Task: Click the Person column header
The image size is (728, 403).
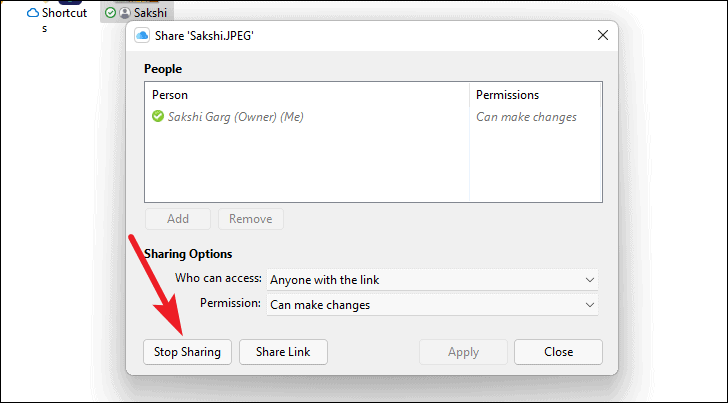Action: [170, 95]
